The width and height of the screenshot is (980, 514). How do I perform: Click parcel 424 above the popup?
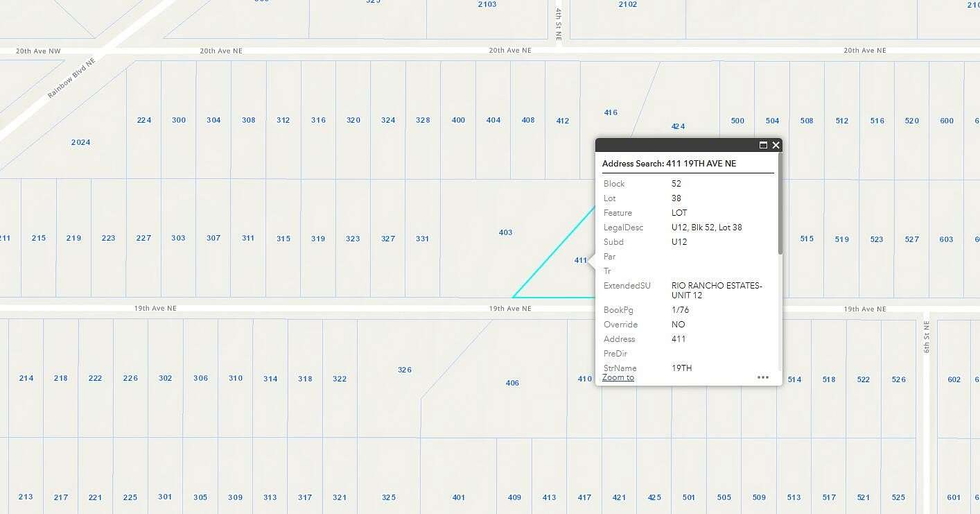click(x=677, y=126)
